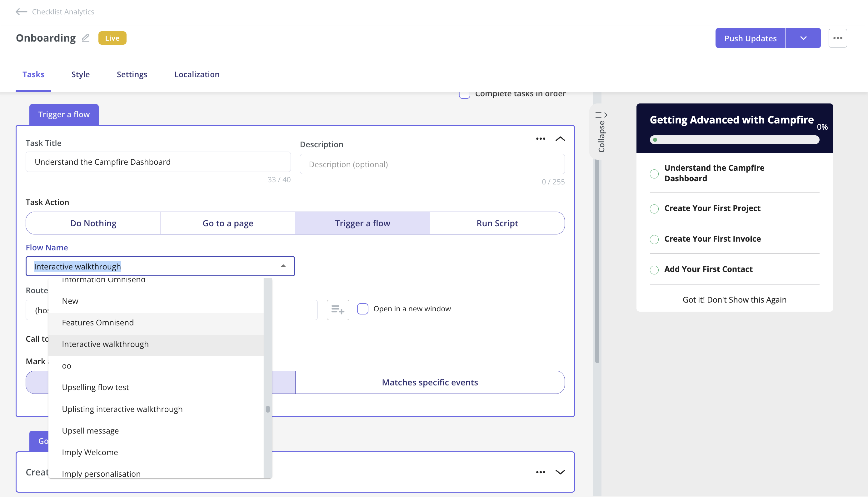Mark Understand the Campfire Dashboard complete in preview
Image resolution: width=868 pixels, height=497 pixels.
[654, 174]
